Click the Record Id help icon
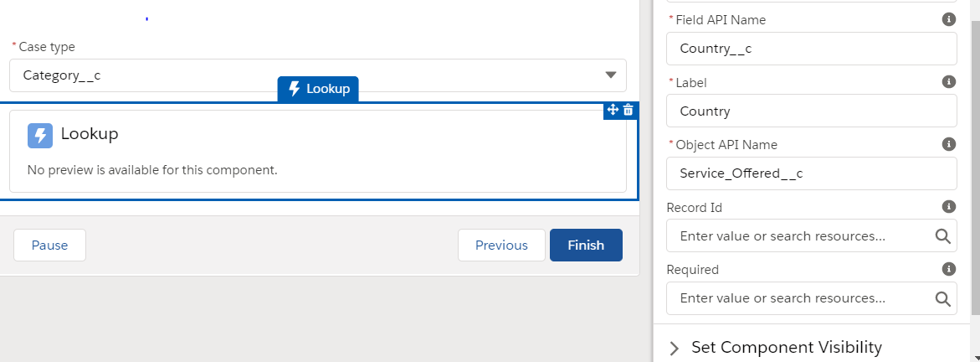 (x=948, y=206)
